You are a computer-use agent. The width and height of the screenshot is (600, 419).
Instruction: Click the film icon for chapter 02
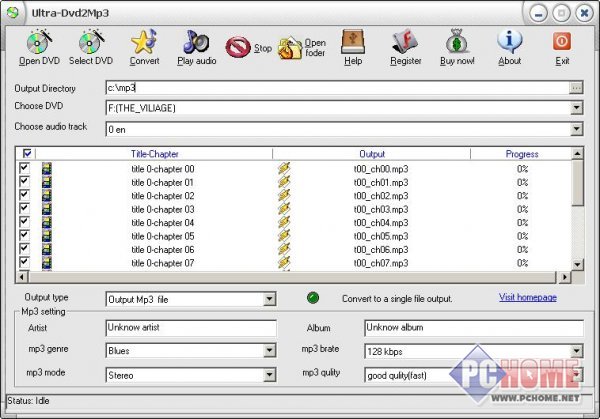coord(47,196)
